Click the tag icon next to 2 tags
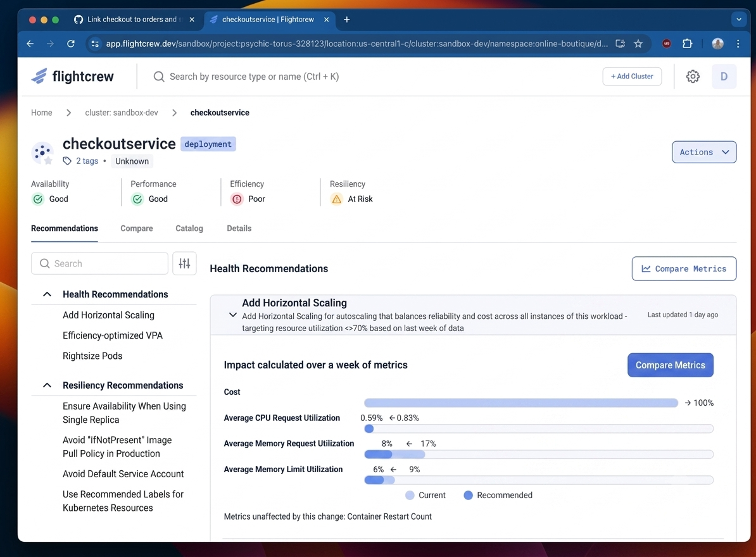Viewport: 756px width, 557px height. tap(67, 161)
